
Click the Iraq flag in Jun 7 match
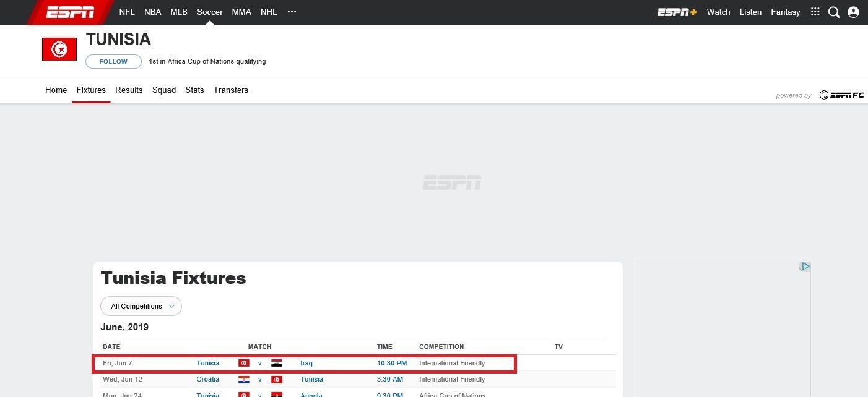277,364
